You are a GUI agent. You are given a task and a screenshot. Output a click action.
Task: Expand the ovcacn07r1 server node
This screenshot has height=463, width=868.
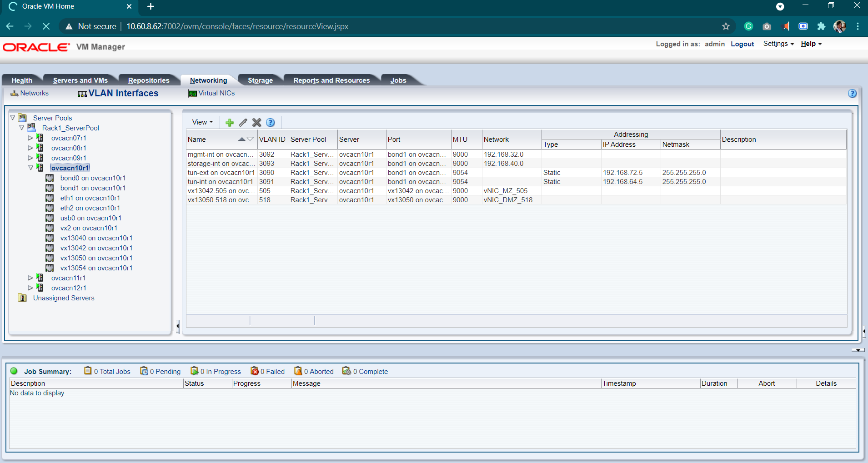31,138
